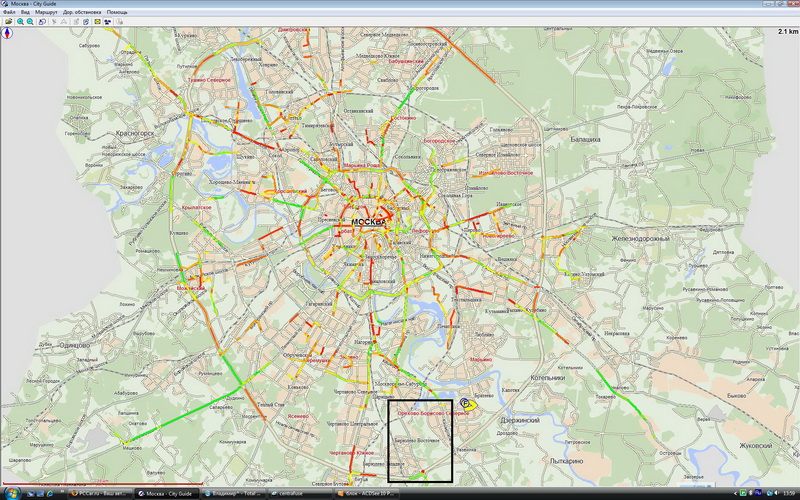800x500 pixels.
Task: Open the Маршрут menu
Action: click(46, 12)
